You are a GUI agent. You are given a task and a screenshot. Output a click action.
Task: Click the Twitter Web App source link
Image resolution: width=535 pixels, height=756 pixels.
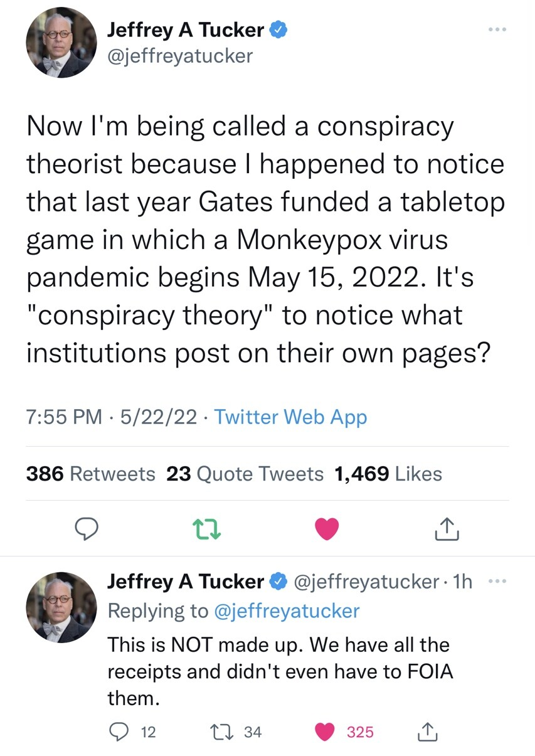click(x=291, y=417)
